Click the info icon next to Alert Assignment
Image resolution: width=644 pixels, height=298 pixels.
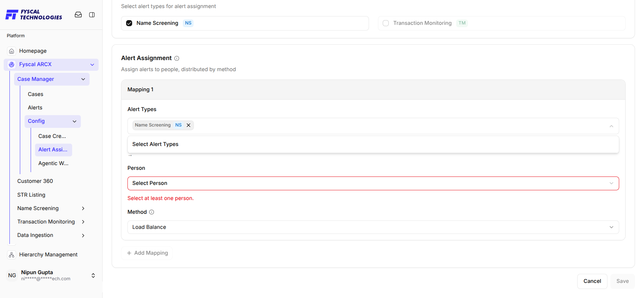pos(177,58)
